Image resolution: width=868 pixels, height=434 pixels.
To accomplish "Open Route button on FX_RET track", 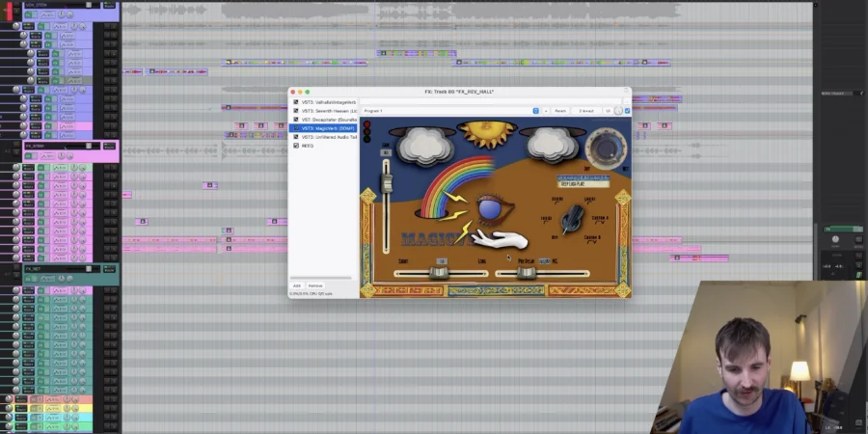I will click(110, 269).
